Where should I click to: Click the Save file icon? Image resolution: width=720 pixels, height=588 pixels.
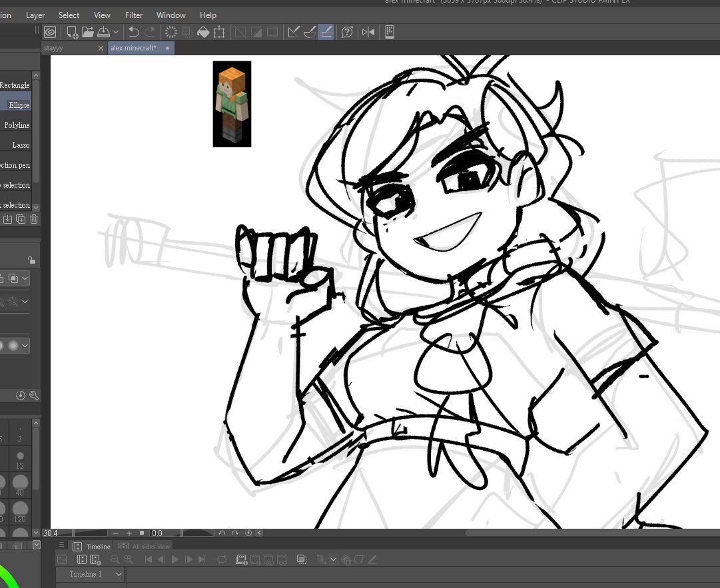103,32
